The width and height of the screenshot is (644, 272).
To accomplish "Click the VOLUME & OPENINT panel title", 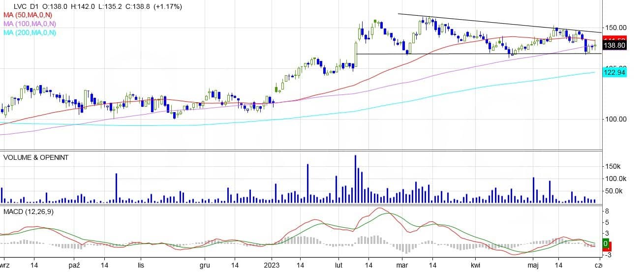I will 36,157.
